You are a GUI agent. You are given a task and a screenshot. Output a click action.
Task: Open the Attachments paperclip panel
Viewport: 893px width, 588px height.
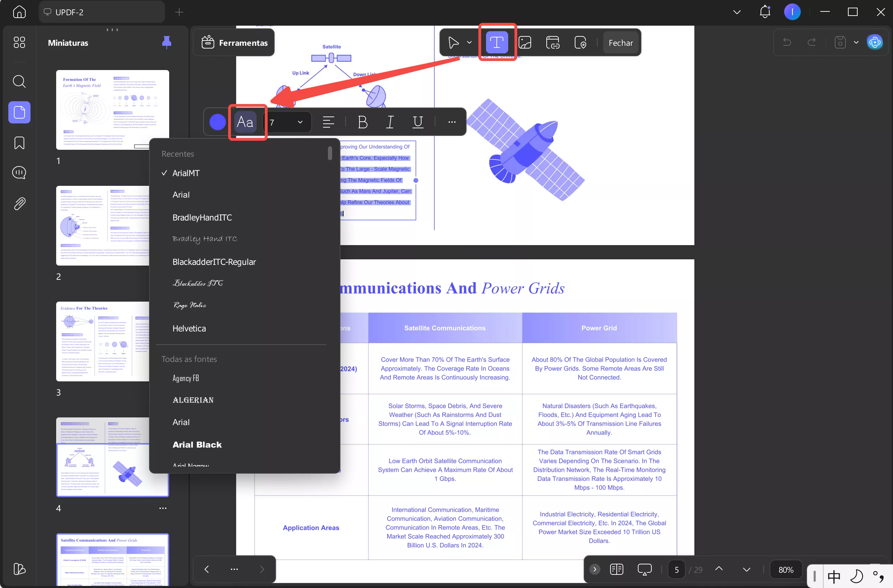pyautogui.click(x=19, y=204)
